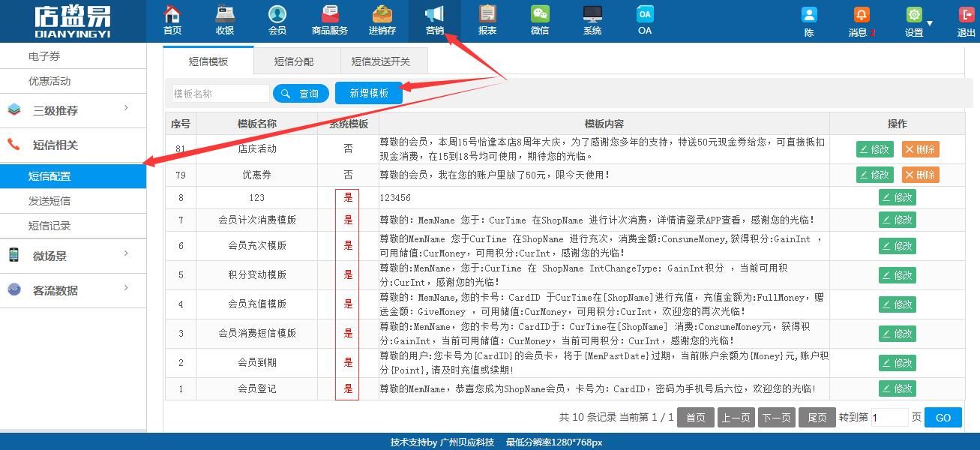Click the 尾页 last page button
The width and height of the screenshot is (980, 450).
pos(817,418)
